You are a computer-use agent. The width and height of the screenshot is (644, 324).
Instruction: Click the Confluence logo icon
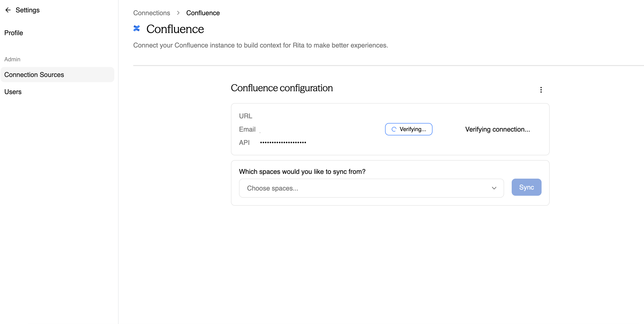click(x=137, y=29)
